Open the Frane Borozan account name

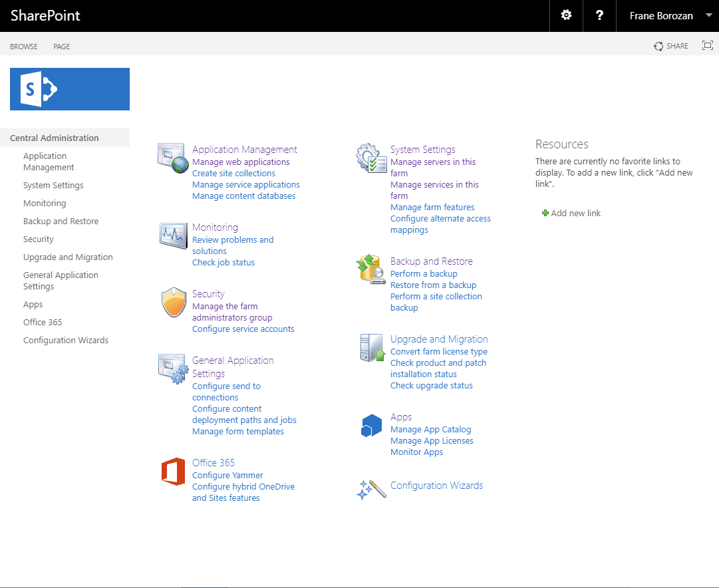(x=660, y=15)
